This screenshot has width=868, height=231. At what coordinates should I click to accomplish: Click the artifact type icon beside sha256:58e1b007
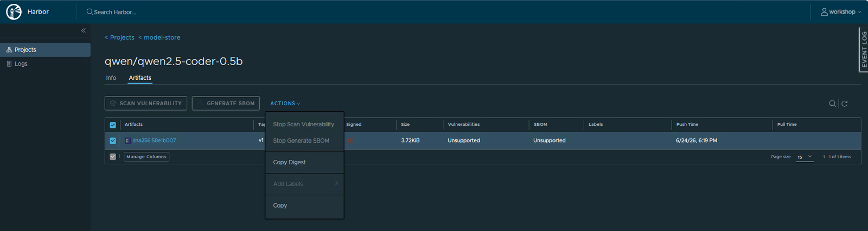pyautogui.click(x=127, y=140)
